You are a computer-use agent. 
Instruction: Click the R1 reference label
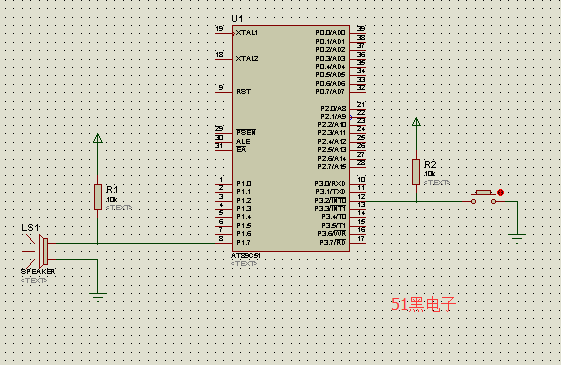(x=112, y=189)
